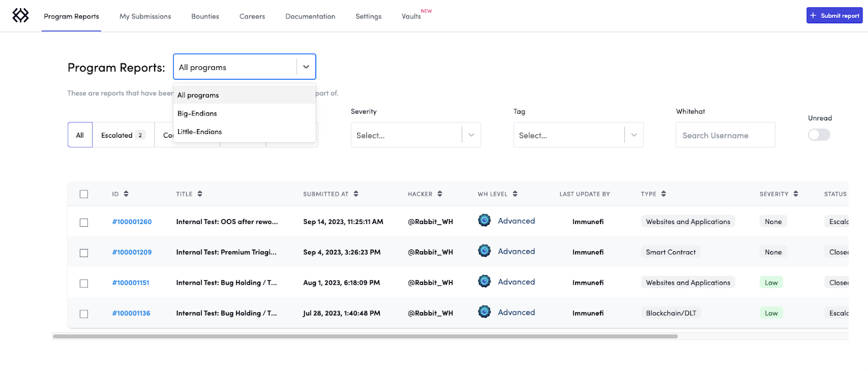Open report link #100001136
868x371 pixels.
pyautogui.click(x=131, y=313)
